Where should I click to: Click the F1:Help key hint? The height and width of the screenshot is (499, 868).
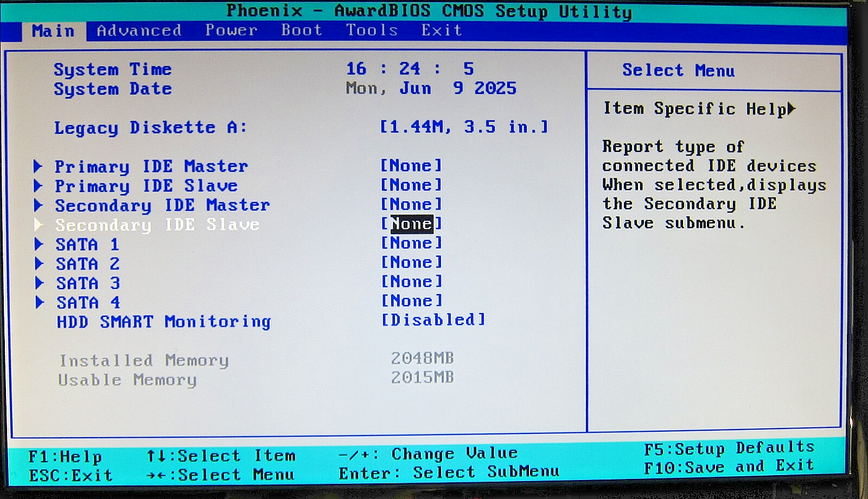[65, 457]
